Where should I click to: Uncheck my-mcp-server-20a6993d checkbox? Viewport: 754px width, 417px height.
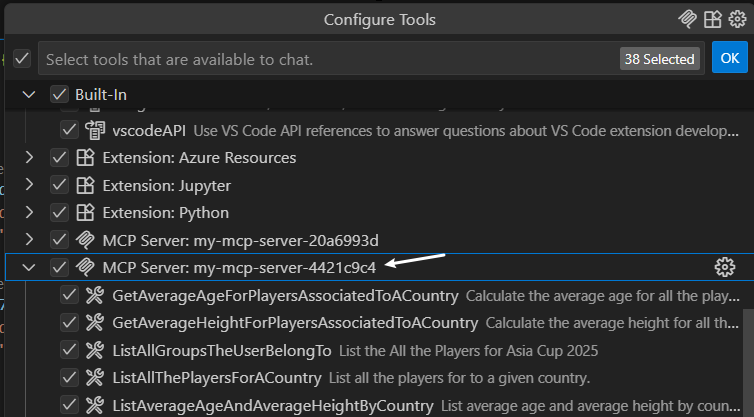coord(59,240)
